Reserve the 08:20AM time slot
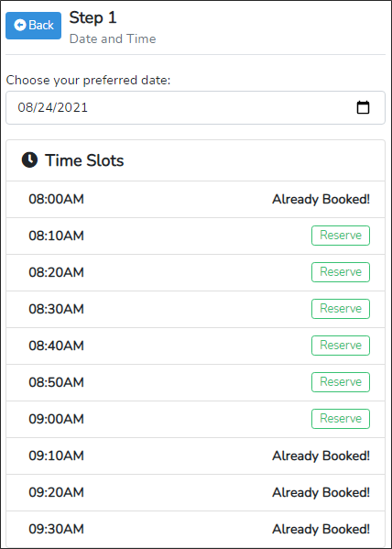The height and width of the screenshot is (549, 392). (341, 272)
